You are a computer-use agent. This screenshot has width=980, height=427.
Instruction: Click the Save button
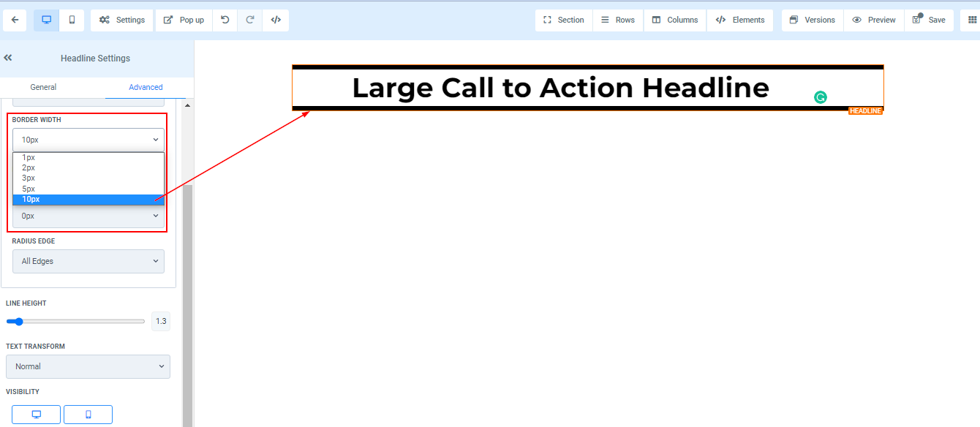929,20
